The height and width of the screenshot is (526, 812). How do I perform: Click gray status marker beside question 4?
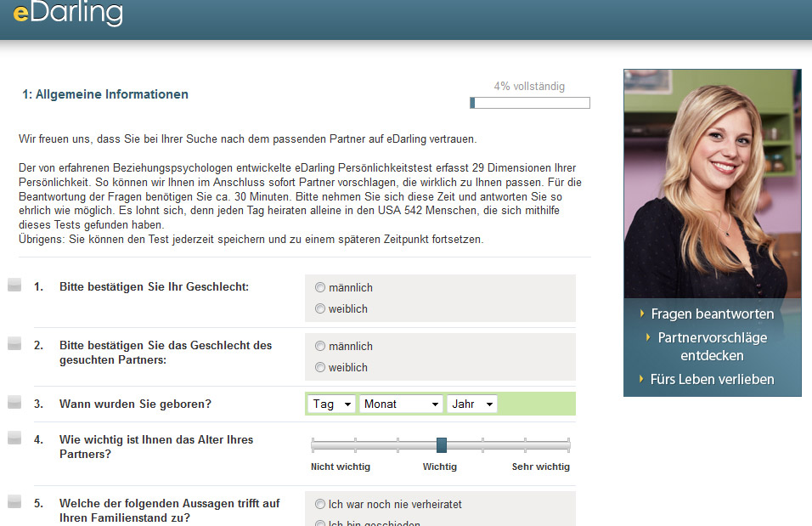point(14,438)
